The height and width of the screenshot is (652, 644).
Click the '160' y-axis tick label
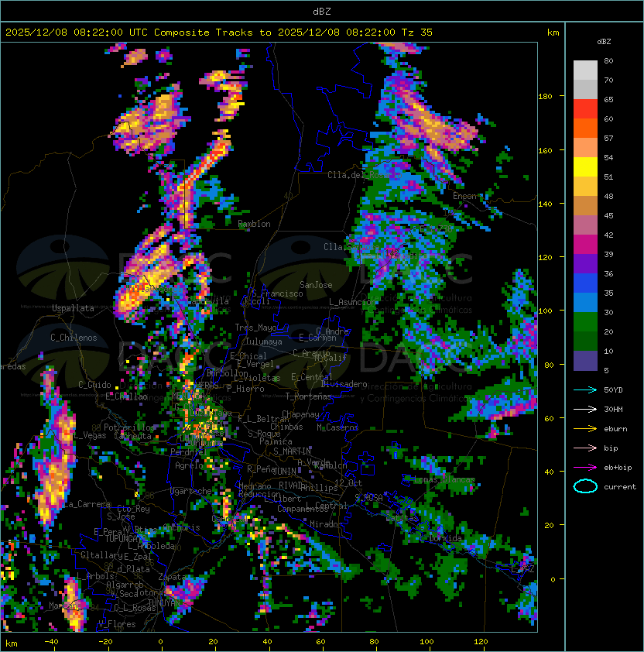(x=545, y=150)
